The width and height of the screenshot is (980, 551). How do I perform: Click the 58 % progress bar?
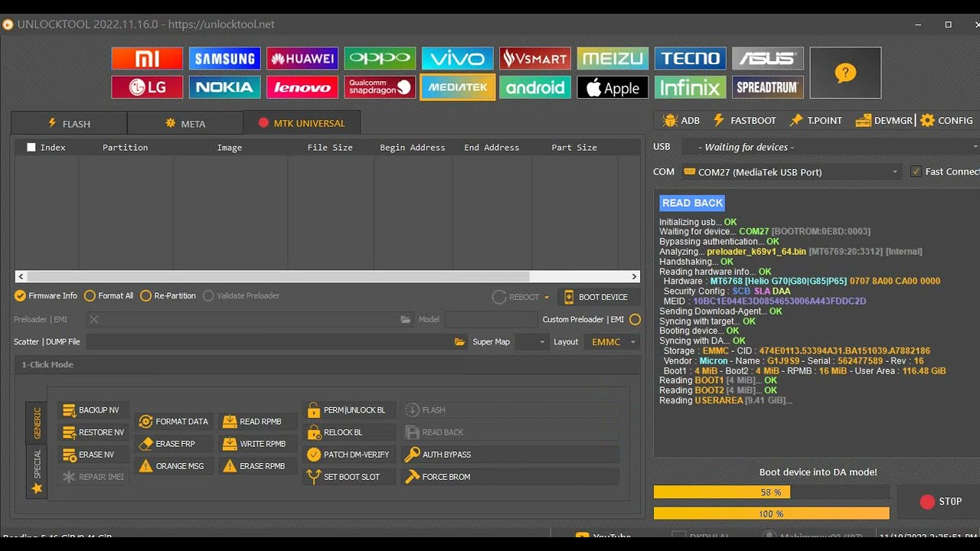tap(771, 492)
